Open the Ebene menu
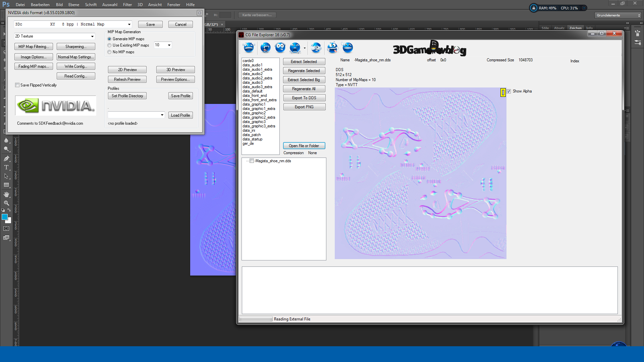The image size is (644, 362). pos(74,5)
